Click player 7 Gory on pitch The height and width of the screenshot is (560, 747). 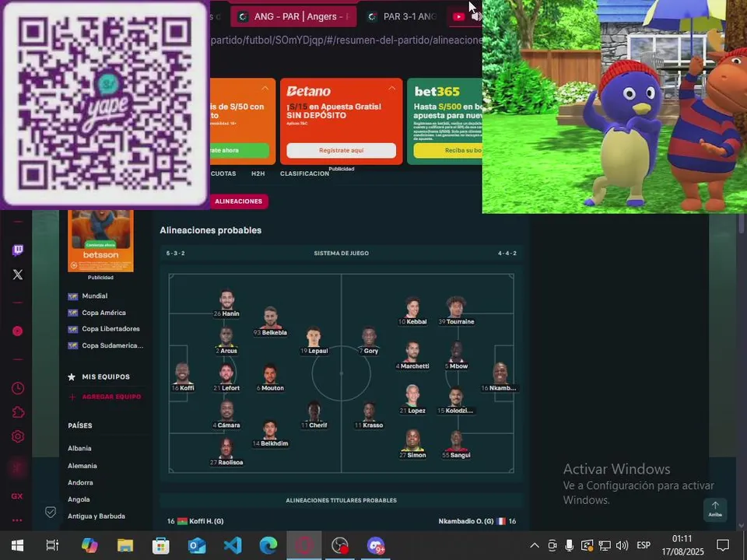369,341
